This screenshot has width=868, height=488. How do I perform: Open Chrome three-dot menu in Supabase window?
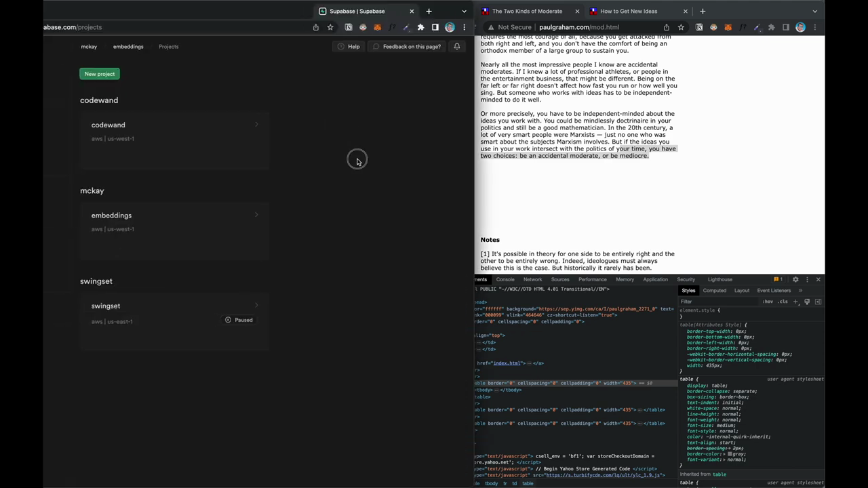(465, 27)
